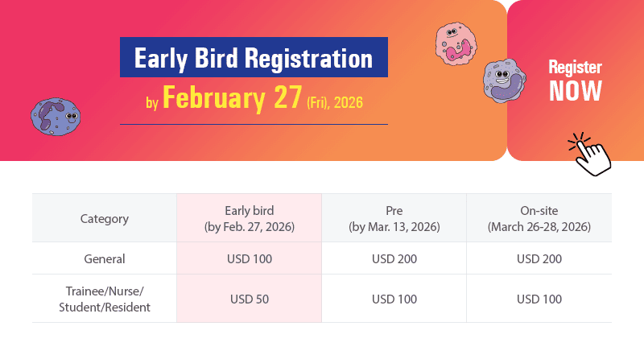
Task: Click the purple cell character near Register
Action: point(504,82)
